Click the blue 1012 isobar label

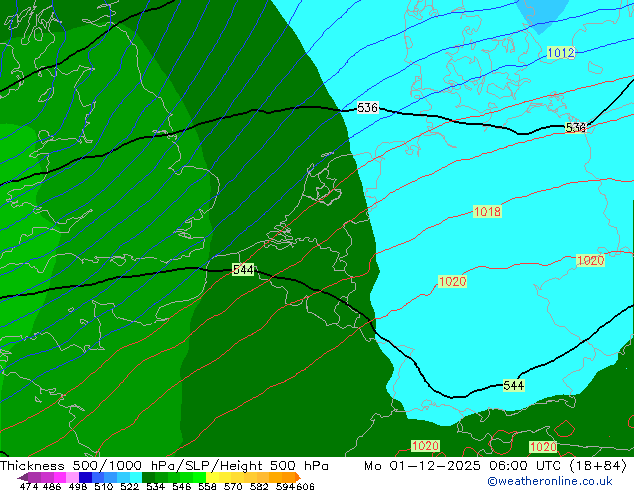click(561, 53)
